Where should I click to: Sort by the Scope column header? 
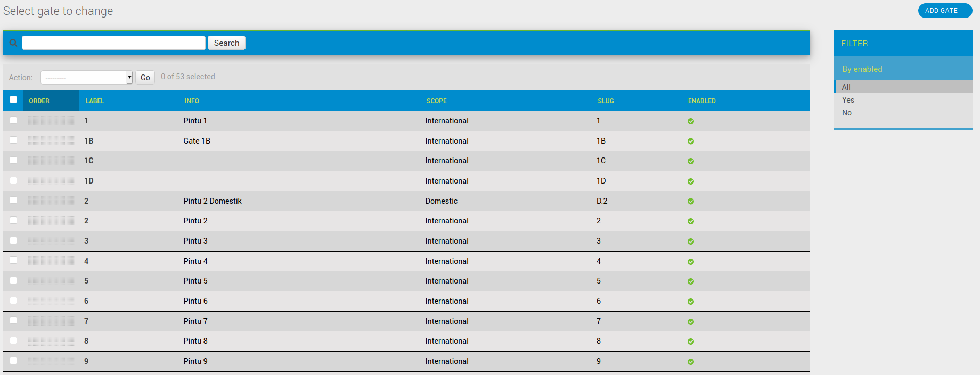pos(436,101)
